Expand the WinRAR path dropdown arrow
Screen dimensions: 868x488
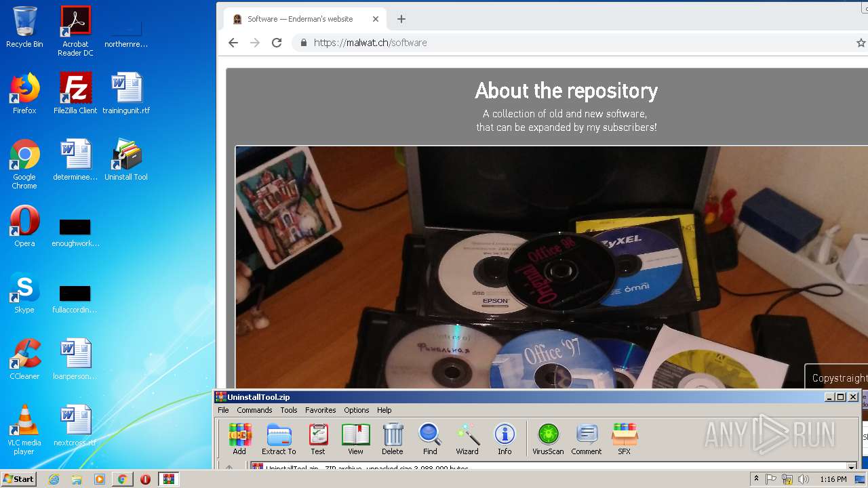tap(852, 467)
